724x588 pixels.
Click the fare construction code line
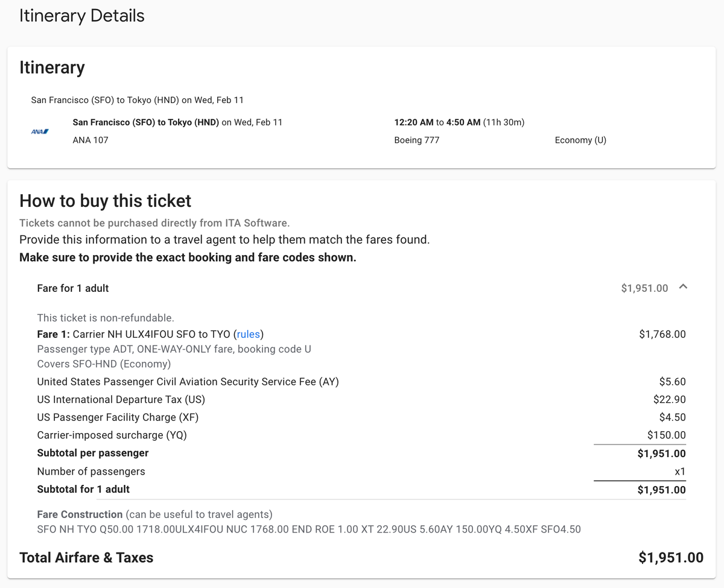pos(309,530)
